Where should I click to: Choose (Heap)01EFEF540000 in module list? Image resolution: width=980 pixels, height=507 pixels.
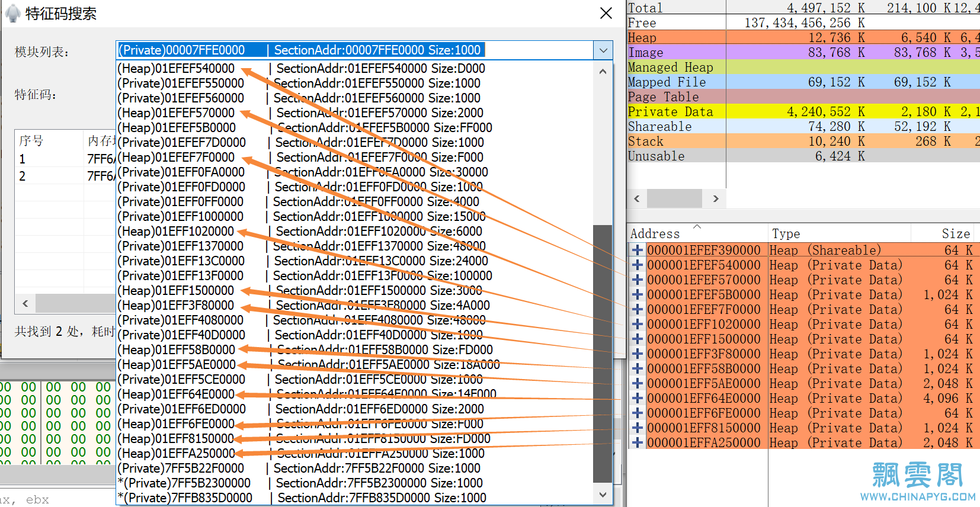[x=354, y=68]
